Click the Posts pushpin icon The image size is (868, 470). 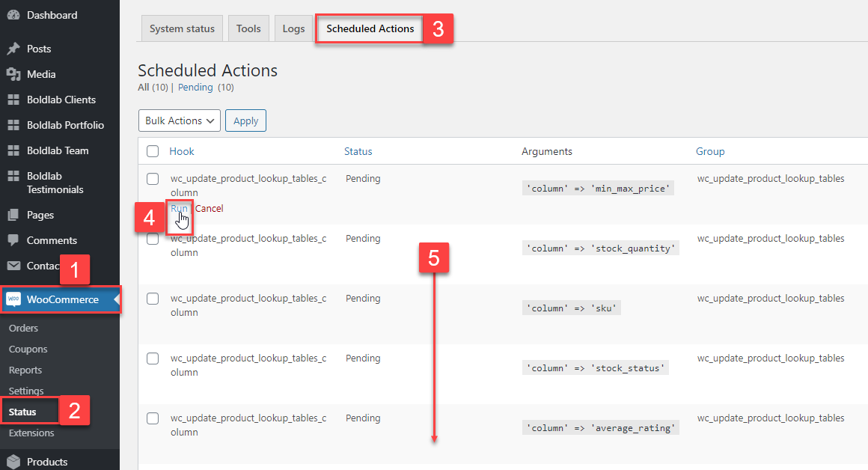pos(13,49)
